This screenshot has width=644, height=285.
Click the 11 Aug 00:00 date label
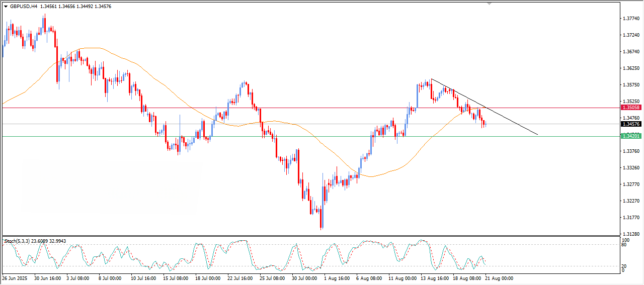(403, 278)
